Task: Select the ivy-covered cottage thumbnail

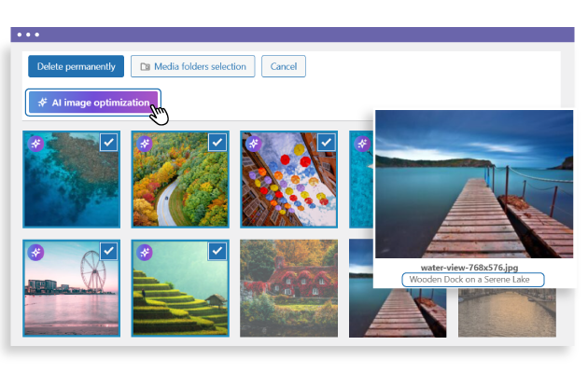Action: click(x=288, y=288)
